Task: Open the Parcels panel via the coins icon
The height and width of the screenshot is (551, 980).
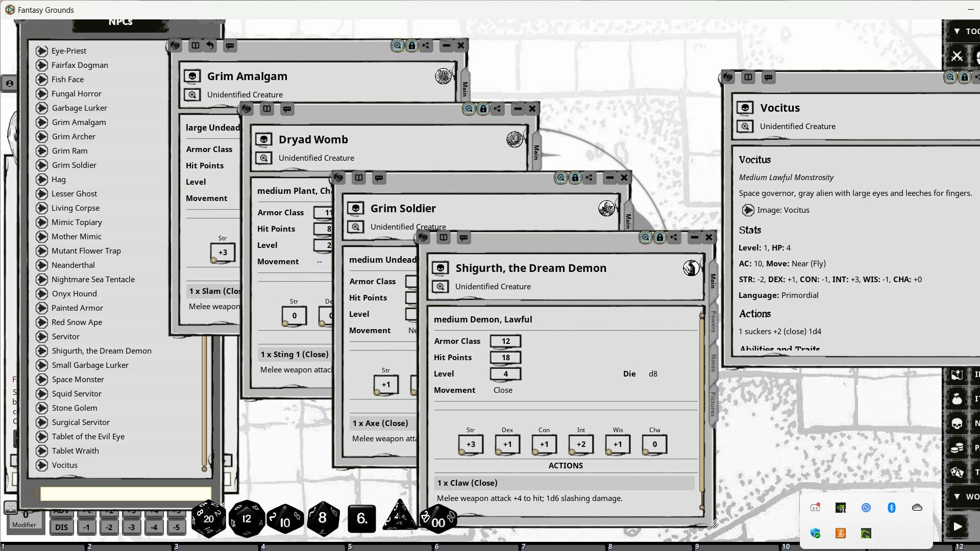Action: [x=958, y=448]
